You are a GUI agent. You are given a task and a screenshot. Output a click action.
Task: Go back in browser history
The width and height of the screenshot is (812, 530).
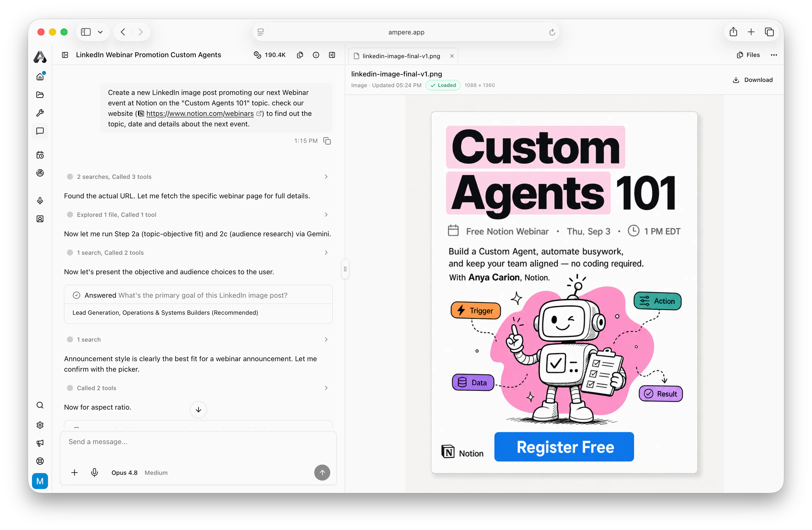123,32
